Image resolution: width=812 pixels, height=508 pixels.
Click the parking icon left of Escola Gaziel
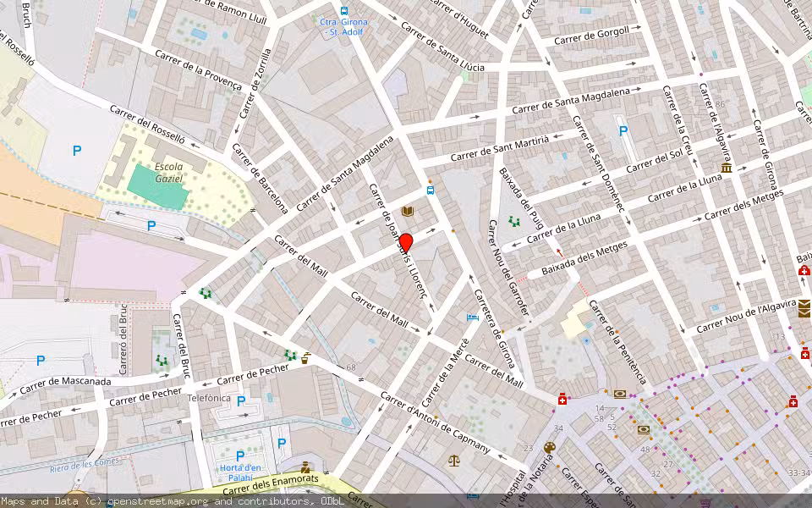tap(77, 151)
